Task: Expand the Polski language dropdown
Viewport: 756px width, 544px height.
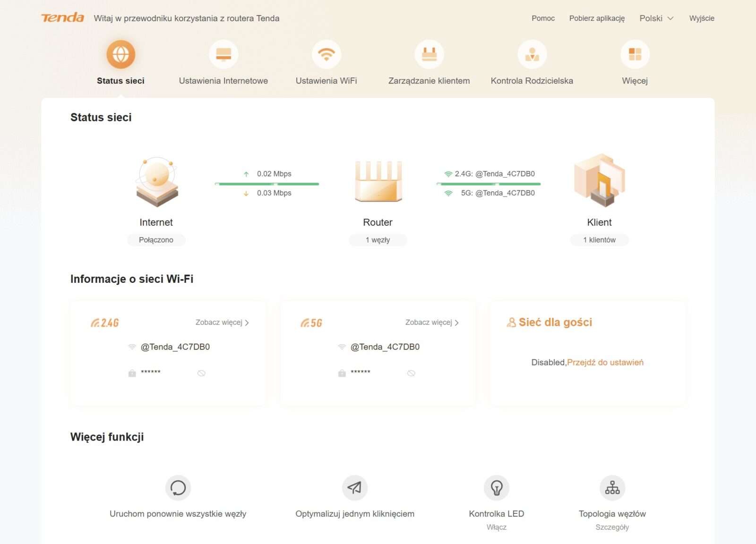Action: pyautogui.click(x=656, y=18)
